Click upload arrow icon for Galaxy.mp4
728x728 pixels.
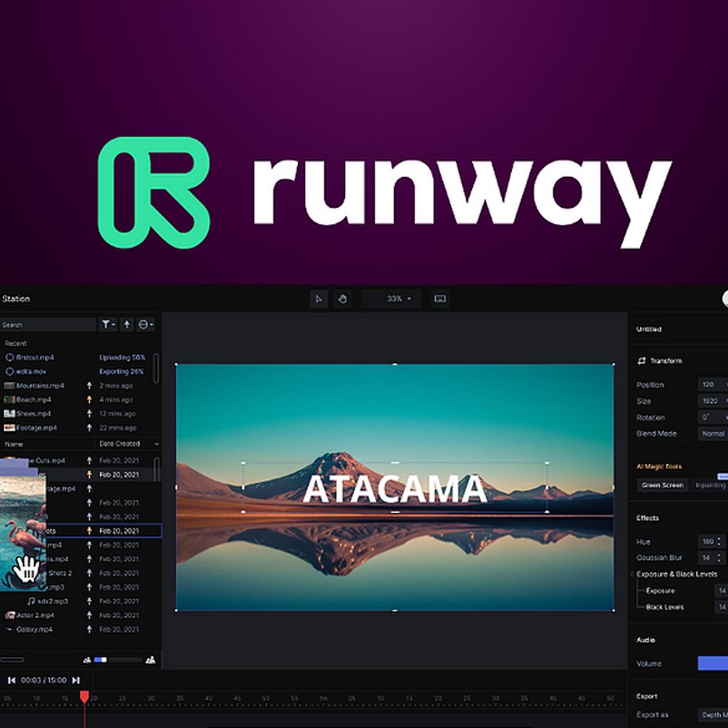coord(89,629)
